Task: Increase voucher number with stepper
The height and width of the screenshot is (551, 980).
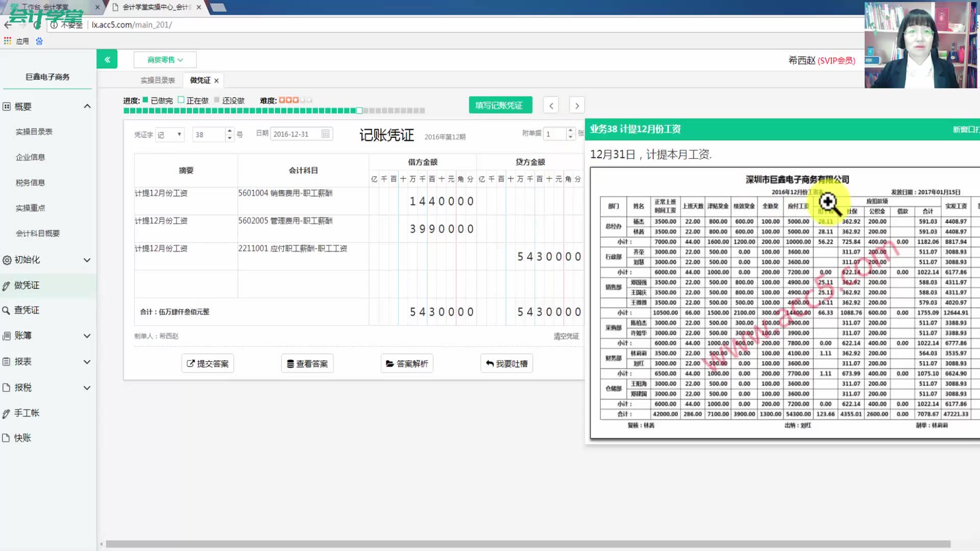Action: point(230,131)
